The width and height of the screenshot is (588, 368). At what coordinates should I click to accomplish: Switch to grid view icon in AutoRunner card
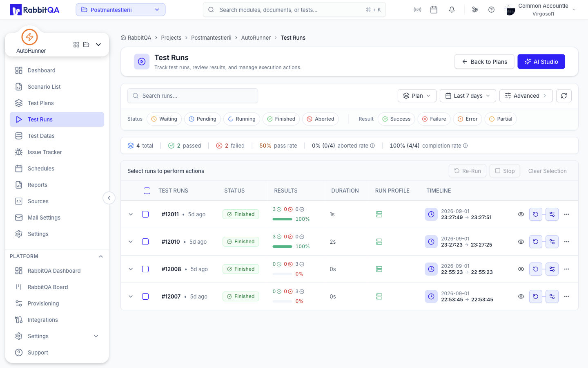point(76,45)
